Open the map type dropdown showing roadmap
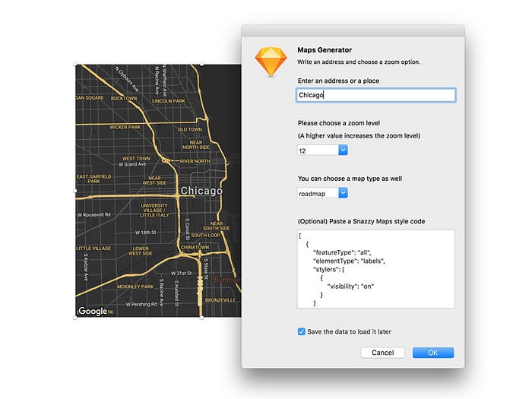The height and width of the screenshot is (399, 532). [x=323, y=193]
